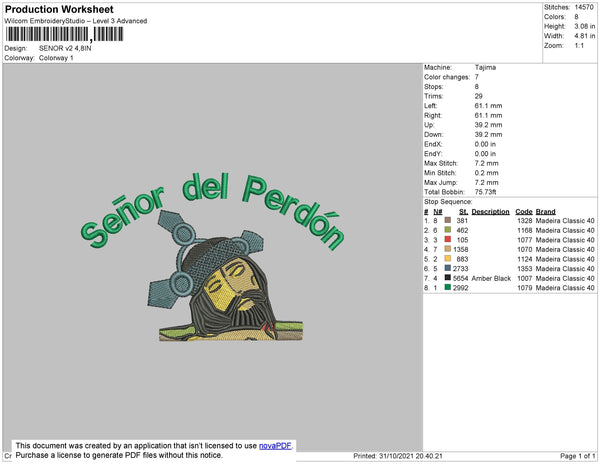This screenshot has height=464, width=600.
Task: Click the blue swatch for stop 6
Action: coord(447,268)
